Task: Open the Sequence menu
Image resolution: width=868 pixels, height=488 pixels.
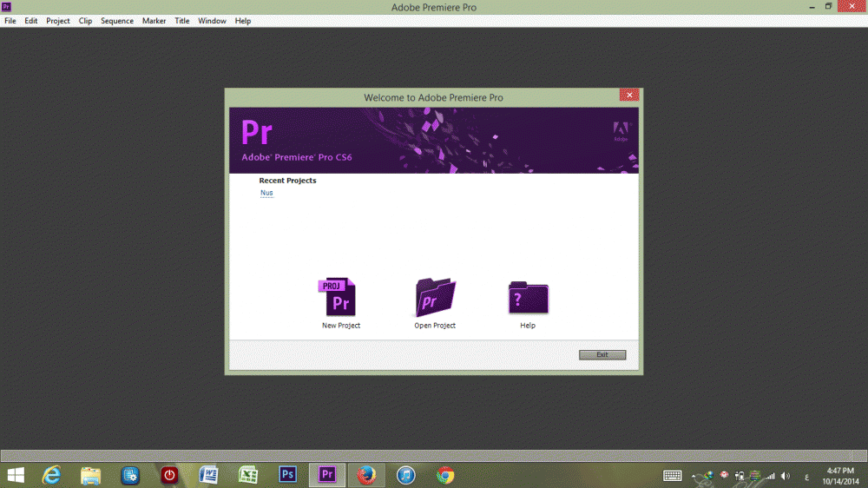Action: click(117, 21)
